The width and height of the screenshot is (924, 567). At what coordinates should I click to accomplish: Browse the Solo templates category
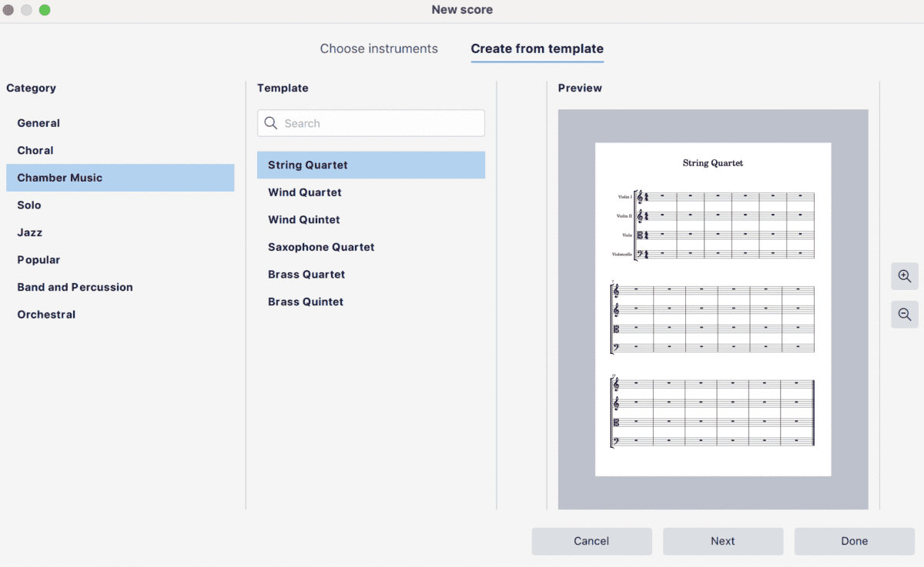tap(28, 205)
